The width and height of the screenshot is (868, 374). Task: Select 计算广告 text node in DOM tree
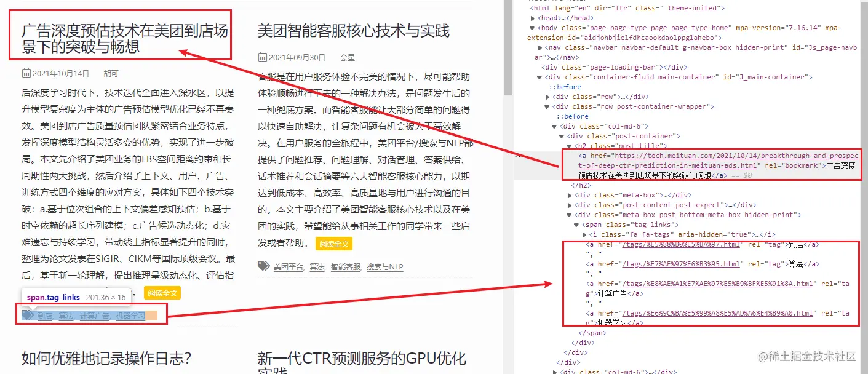(x=613, y=293)
